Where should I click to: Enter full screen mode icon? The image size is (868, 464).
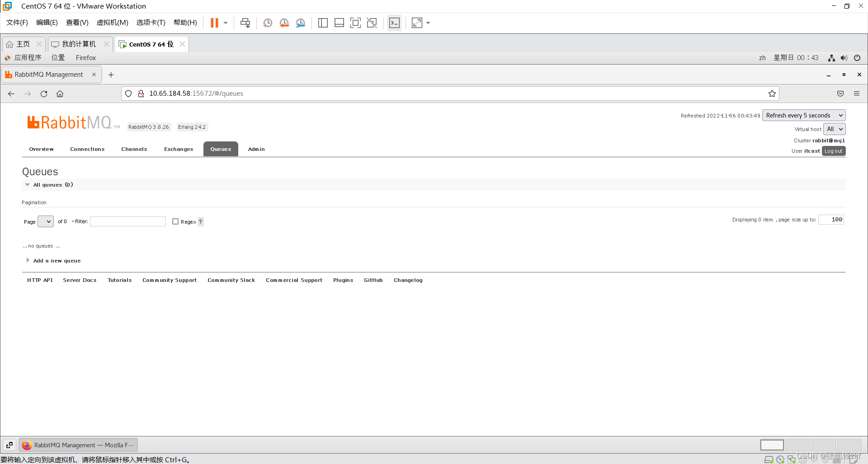[x=355, y=23]
